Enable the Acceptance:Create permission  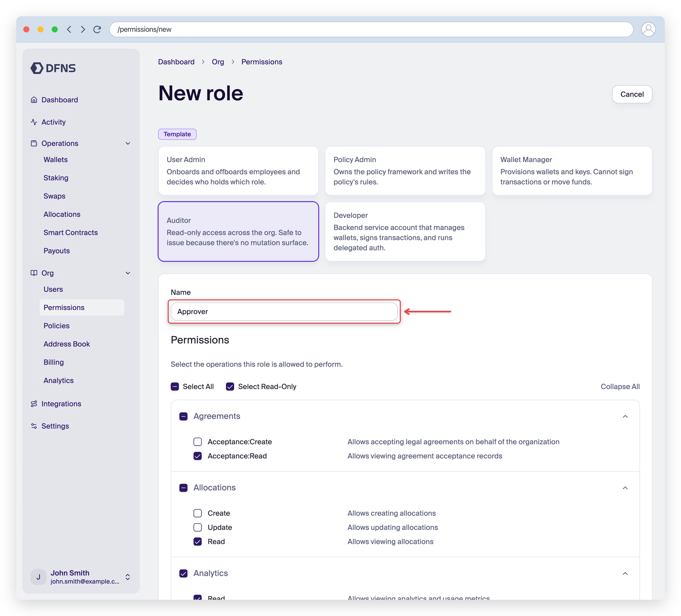click(198, 442)
